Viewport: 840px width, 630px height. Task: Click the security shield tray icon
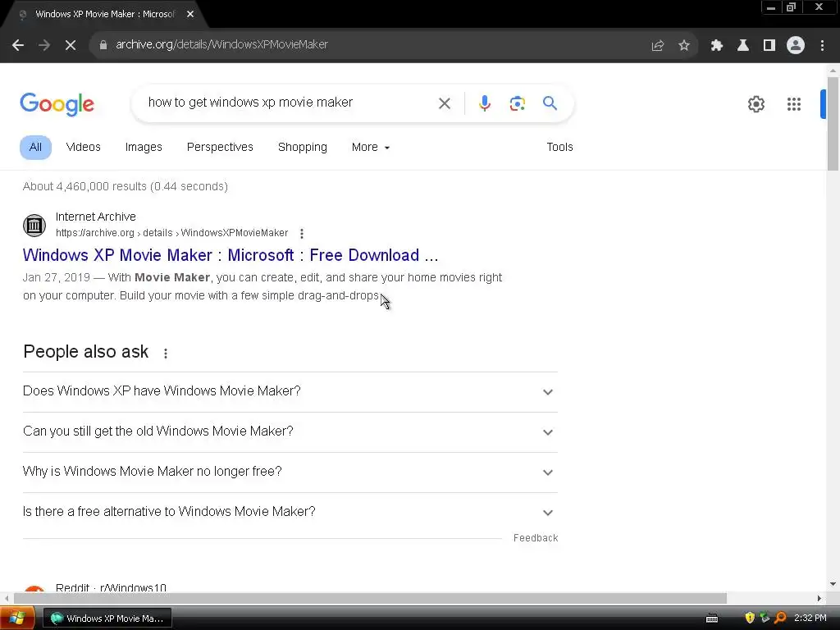[750, 618]
